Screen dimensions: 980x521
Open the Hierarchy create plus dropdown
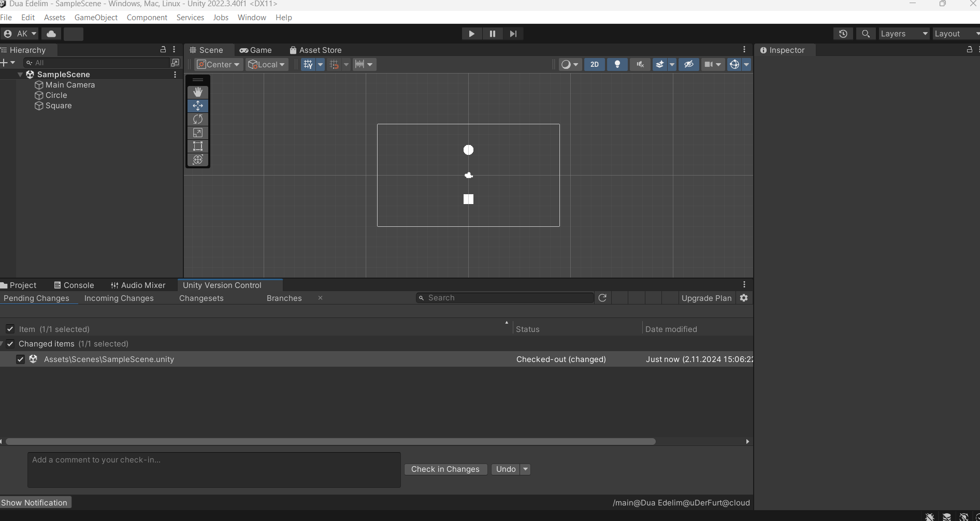coord(8,63)
